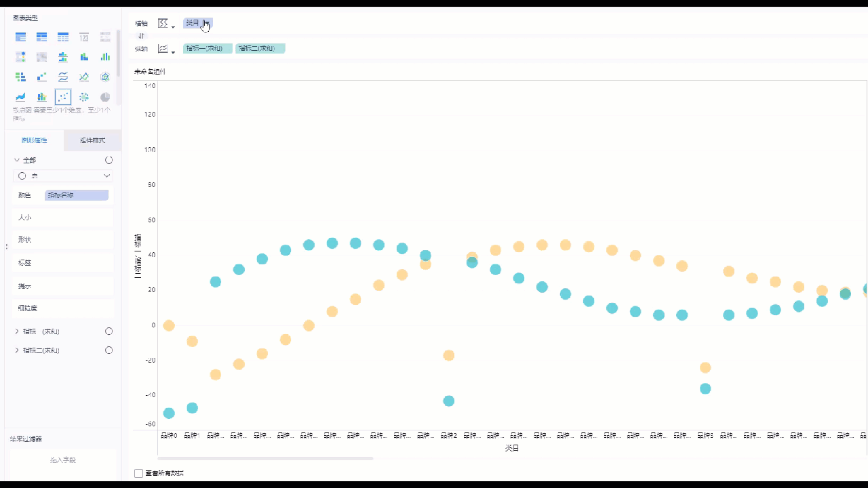Open the 点 mark type dropdown
The width and height of the screenshot is (868, 488).
63,176
